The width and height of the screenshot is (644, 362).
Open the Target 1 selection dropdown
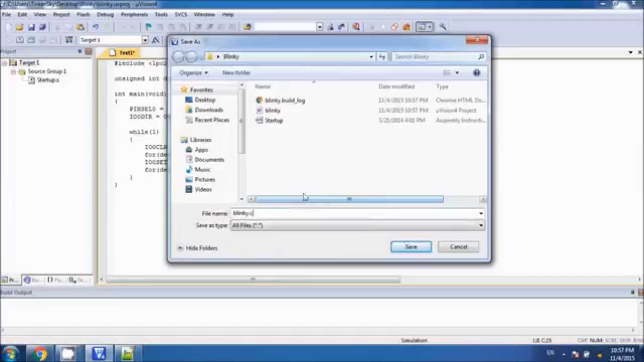tap(145, 40)
